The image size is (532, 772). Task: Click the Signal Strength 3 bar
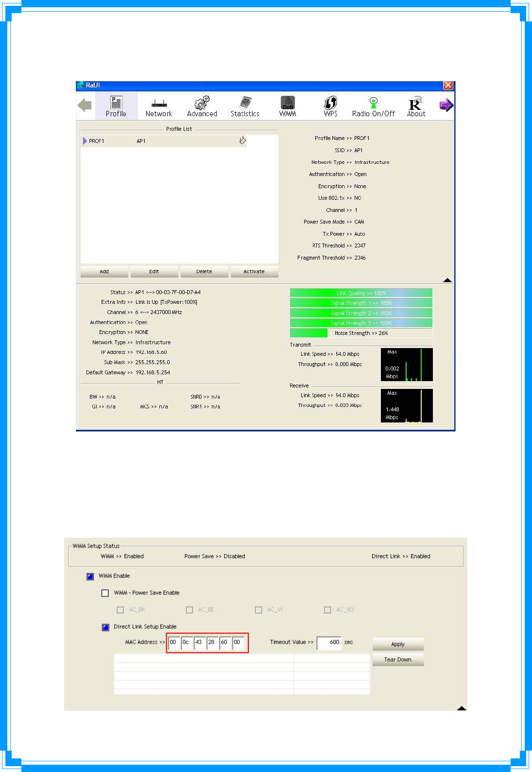click(x=361, y=323)
